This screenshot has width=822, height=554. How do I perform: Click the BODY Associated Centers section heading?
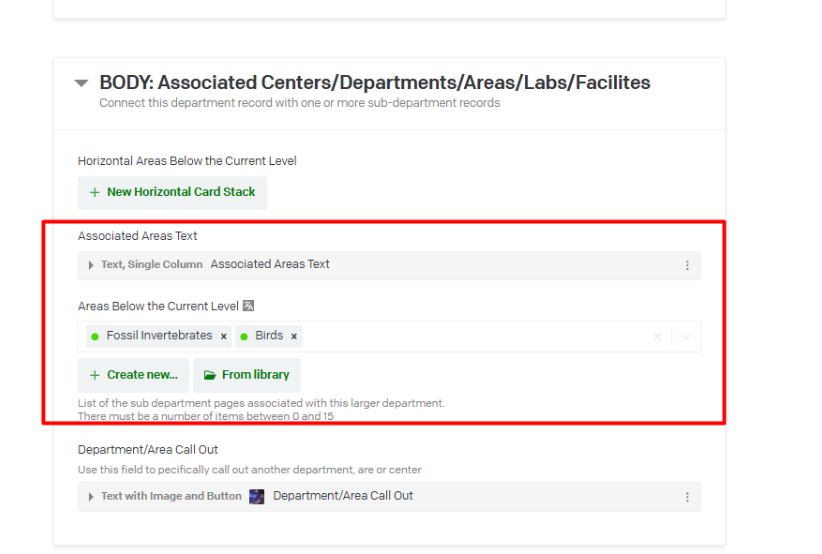point(375,83)
